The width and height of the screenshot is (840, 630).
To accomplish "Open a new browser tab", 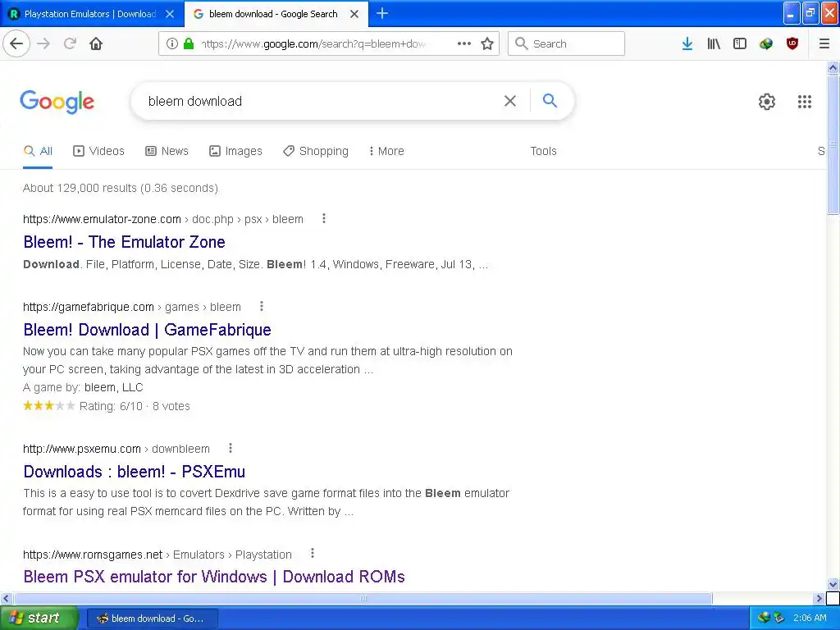I will click(382, 13).
